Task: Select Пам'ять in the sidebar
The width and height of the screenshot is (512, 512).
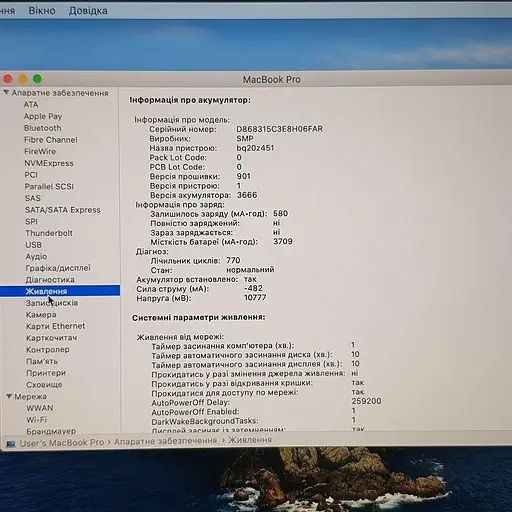Action: pos(42,361)
